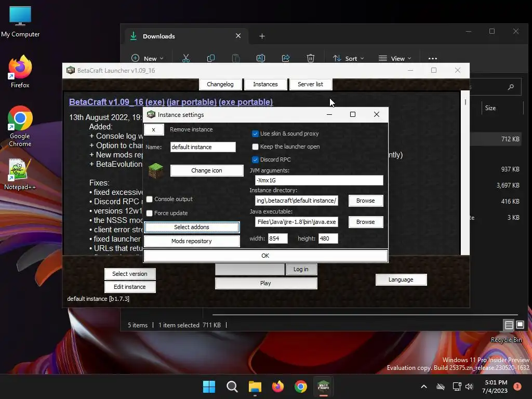
Task: Click the Size column header in Downloads
Action: [x=502, y=108]
